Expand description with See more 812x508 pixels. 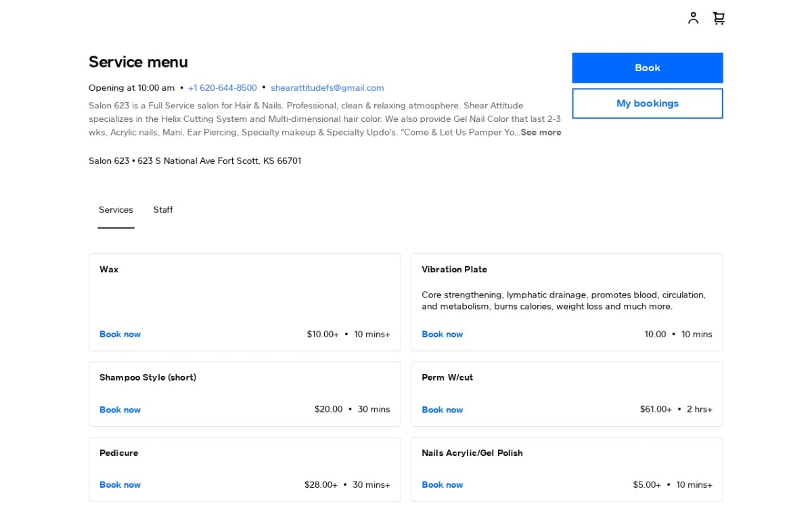(541, 133)
